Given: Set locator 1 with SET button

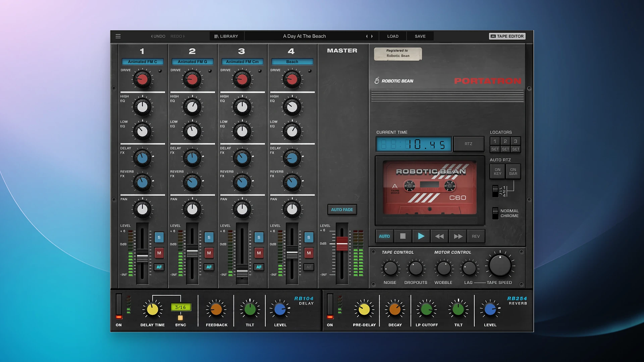Looking at the screenshot, I should click(495, 149).
